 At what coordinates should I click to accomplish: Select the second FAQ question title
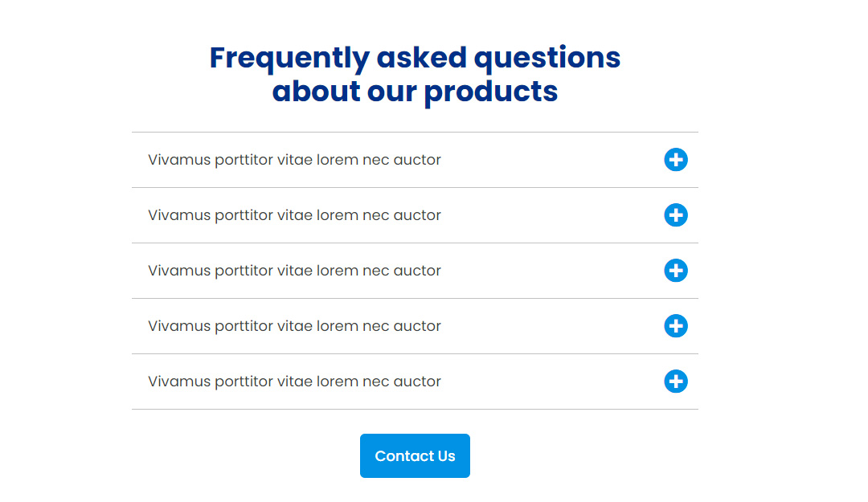click(x=294, y=215)
